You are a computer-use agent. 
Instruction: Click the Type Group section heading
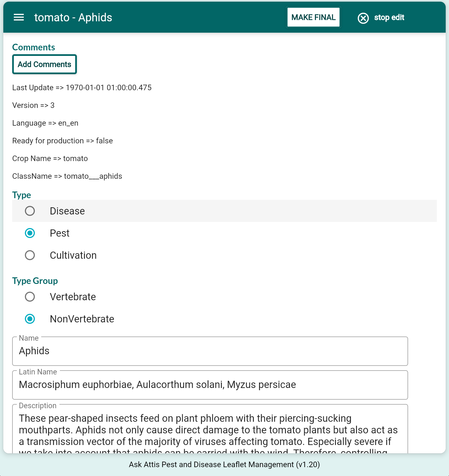click(x=35, y=281)
